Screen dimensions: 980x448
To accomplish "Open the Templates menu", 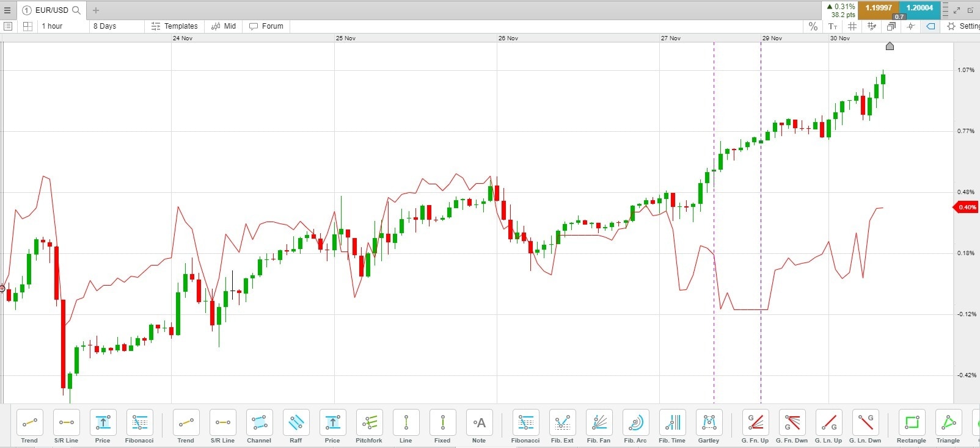I will pos(175,26).
